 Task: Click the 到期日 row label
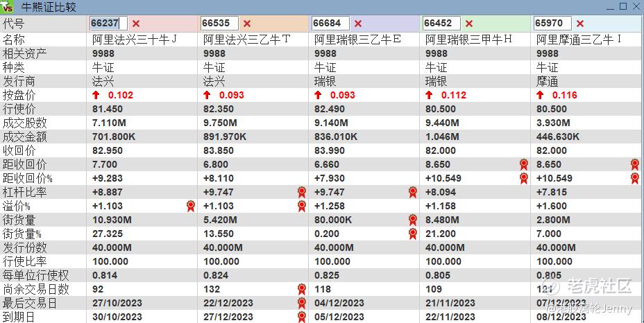[19, 317]
